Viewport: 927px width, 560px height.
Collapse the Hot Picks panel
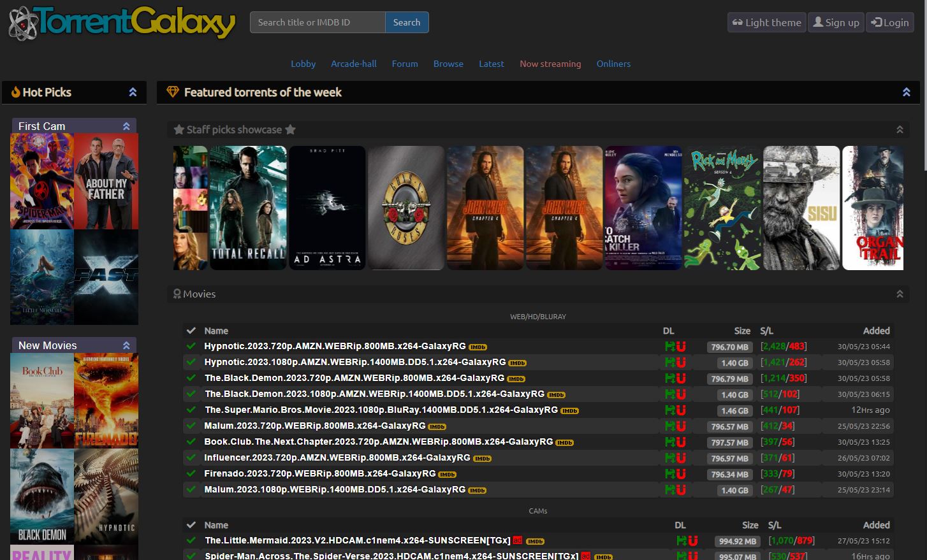pos(133,92)
